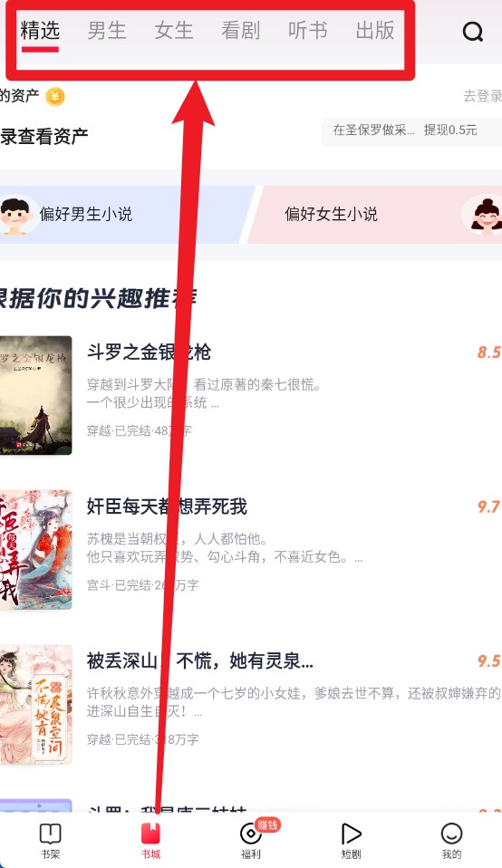Select the 出版 tab
Screen dimensions: 502x868
375,31
